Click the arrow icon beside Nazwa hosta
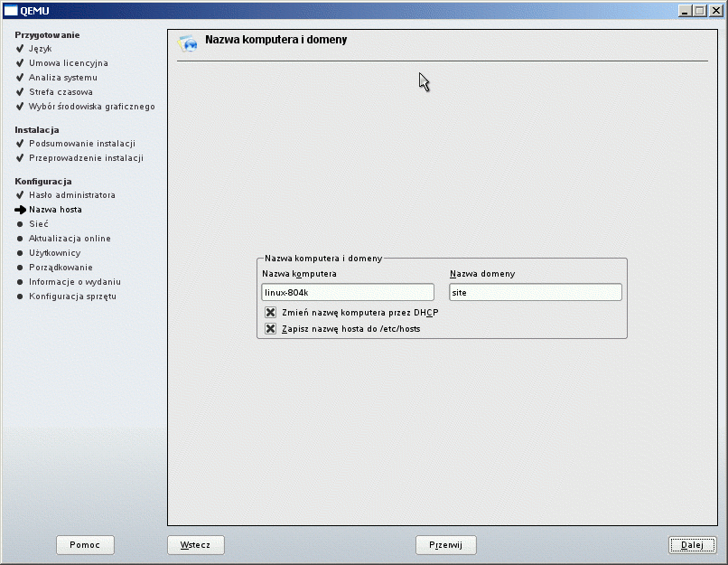 point(20,210)
